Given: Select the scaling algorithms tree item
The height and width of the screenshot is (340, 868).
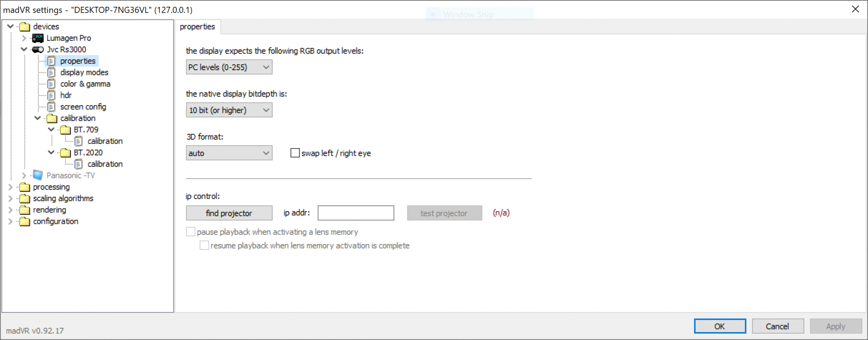Looking at the screenshot, I should click(63, 198).
